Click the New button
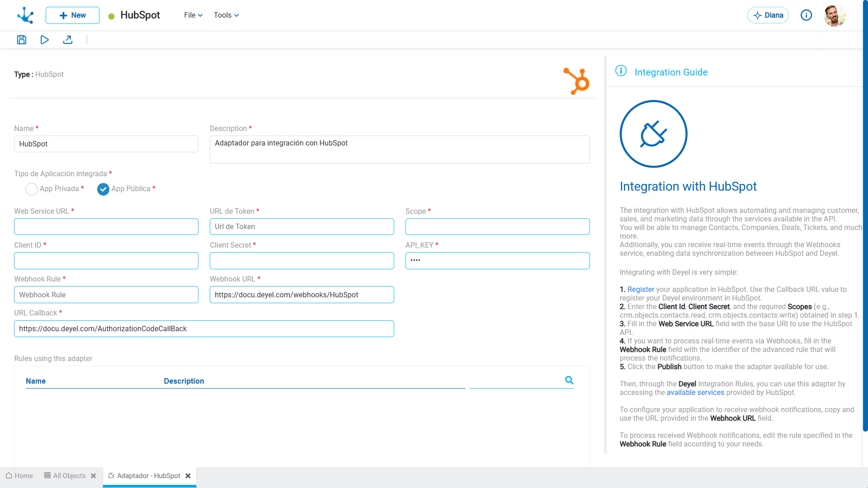This screenshot has height=488, width=868. pyautogui.click(x=72, y=15)
